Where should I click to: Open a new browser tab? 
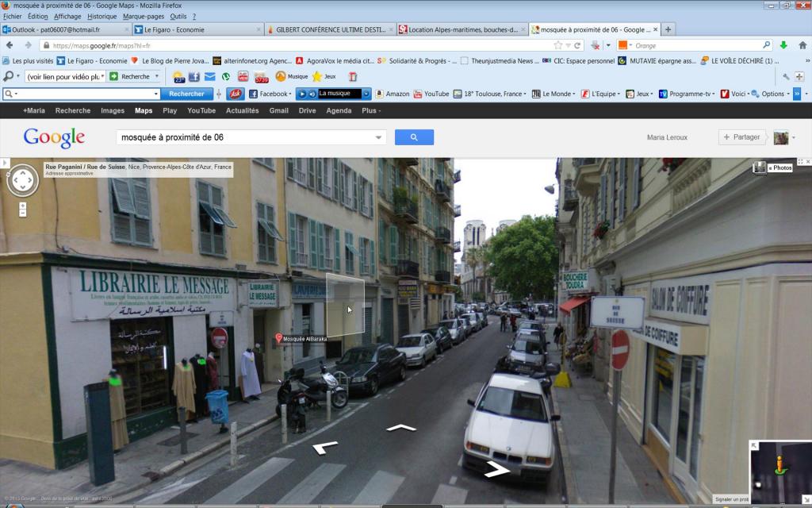coord(668,29)
